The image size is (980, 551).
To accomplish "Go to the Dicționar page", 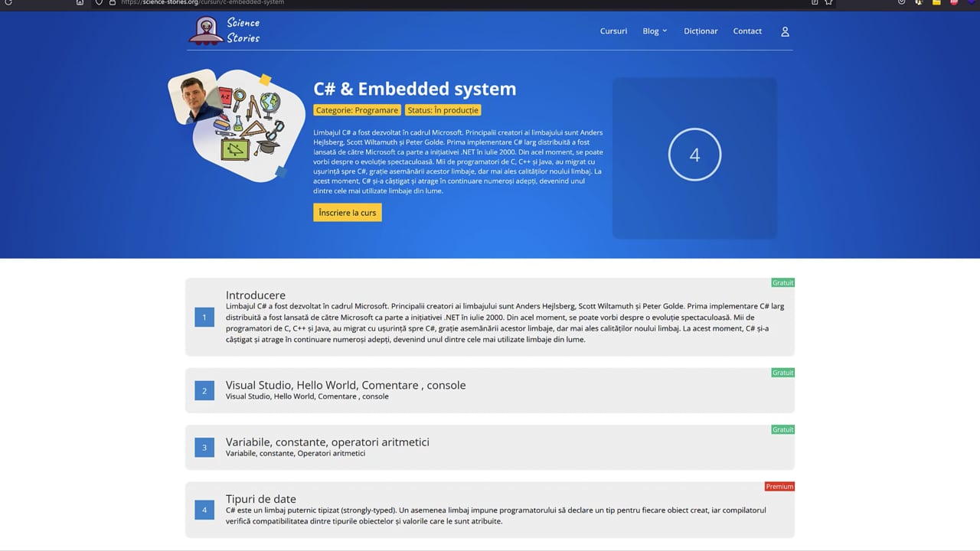I will 701,31.
